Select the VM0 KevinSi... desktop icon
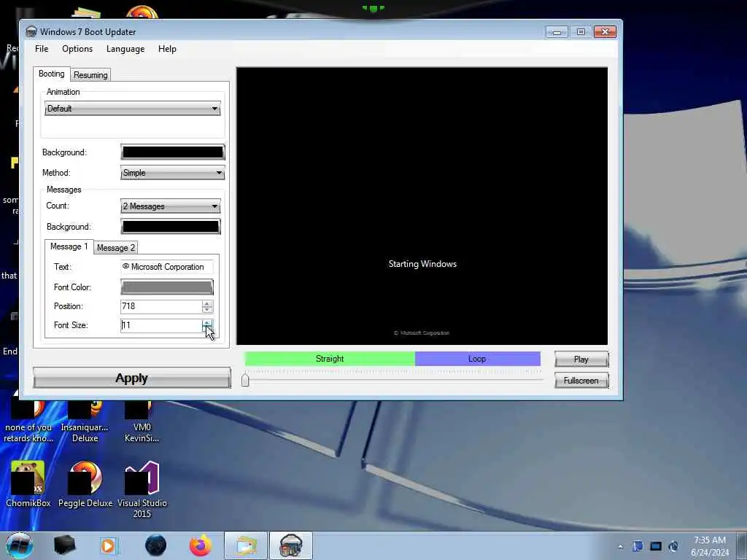This screenshot has width=747, height=560. pyautogui.click(x=142, y=421)
